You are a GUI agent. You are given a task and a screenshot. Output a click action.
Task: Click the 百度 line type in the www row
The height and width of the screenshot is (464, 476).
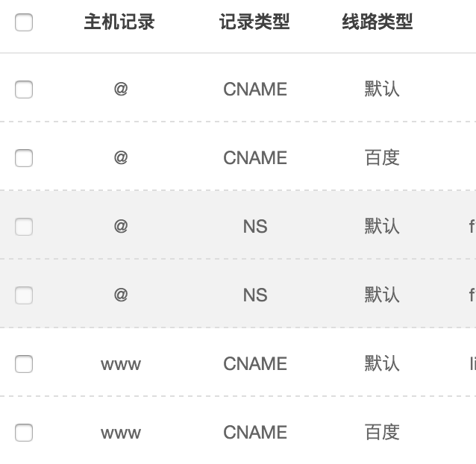[x=382, y=433]
